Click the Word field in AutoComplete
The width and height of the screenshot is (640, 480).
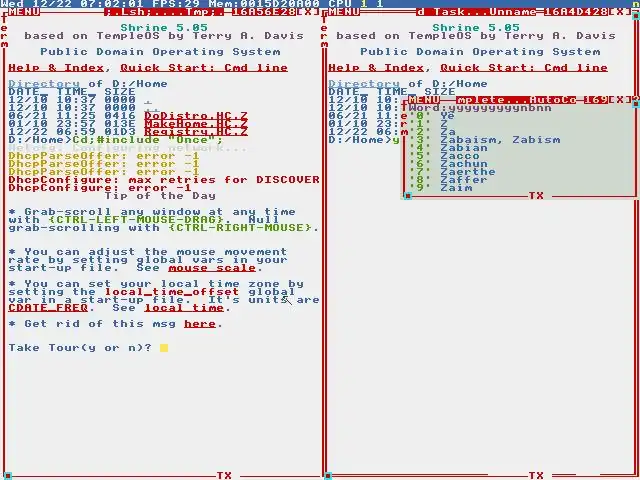480,108
